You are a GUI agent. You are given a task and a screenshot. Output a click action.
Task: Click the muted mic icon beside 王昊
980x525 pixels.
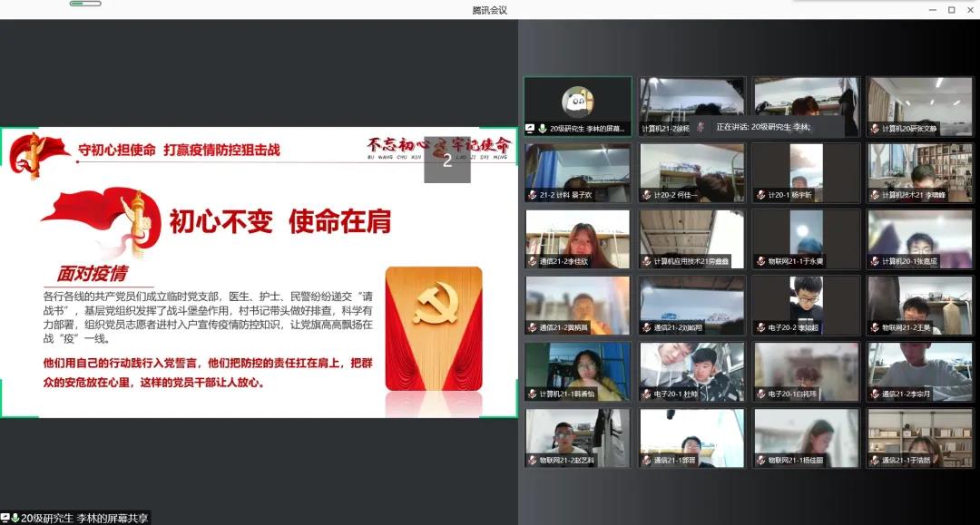pyautogui.click(x=875, y=327)
